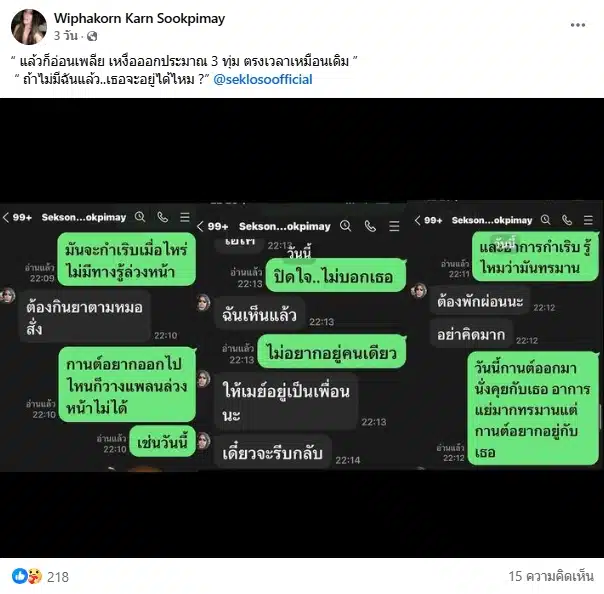604x594 pixels.
Task: Open the 15 ความคิดเห็น comments link
Action: (x=551, y=576)
